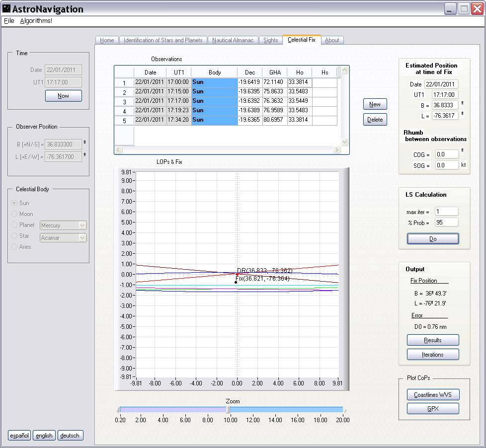Click New to add an observation
The image size is (486, 448).
[x=375, y=104]
